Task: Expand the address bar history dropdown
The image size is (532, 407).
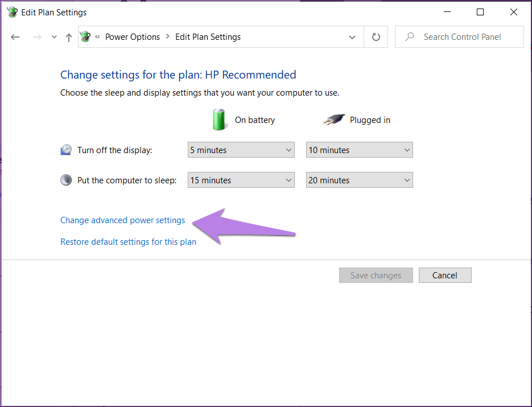Action: point(352,37)
